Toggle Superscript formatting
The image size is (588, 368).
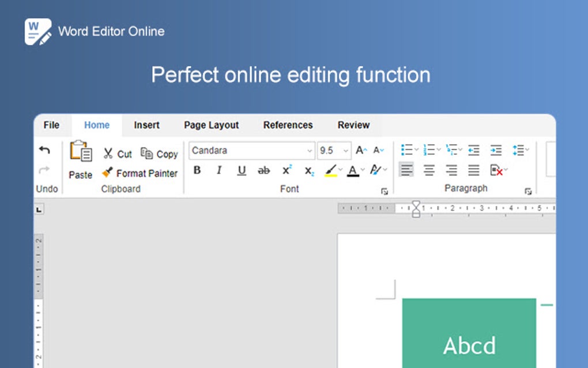pos(287,170)
